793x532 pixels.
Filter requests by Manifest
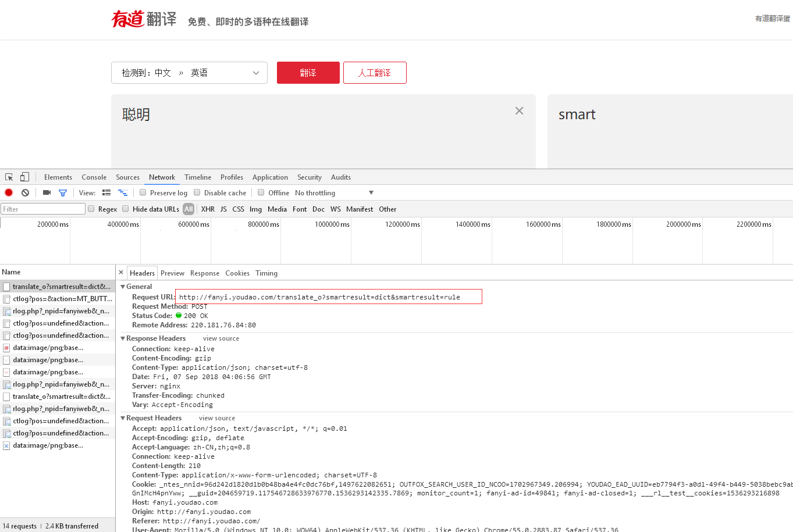click(360, 209)
